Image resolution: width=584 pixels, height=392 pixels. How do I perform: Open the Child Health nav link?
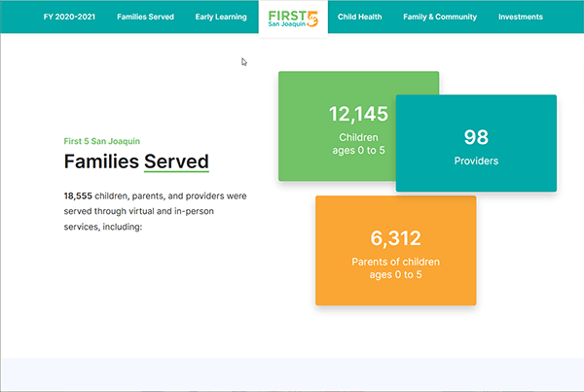pyautogui.click(x=359, y=17)
